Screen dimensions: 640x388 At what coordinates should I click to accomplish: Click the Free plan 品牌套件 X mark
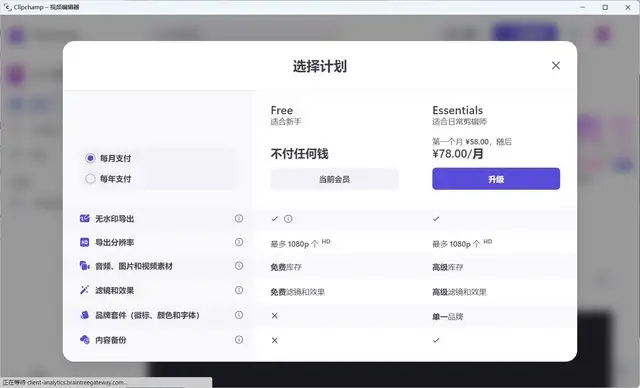point(275,315)
